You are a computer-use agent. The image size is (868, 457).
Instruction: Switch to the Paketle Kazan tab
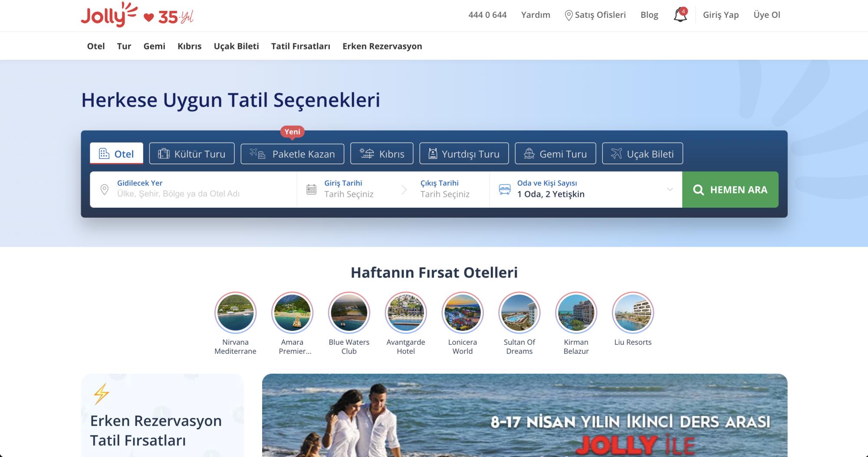pyautogui.click(x=293, y=153)
